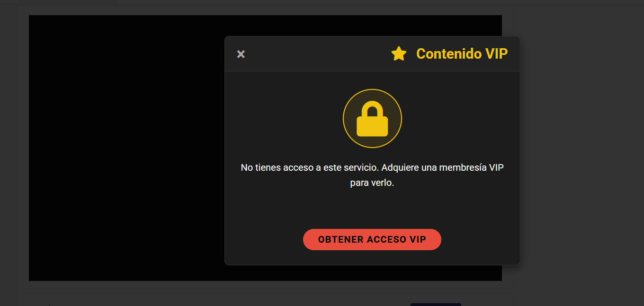Tap the star next to Contenido VIP
The image size is (644, 306).
click(x=399, y=54)
